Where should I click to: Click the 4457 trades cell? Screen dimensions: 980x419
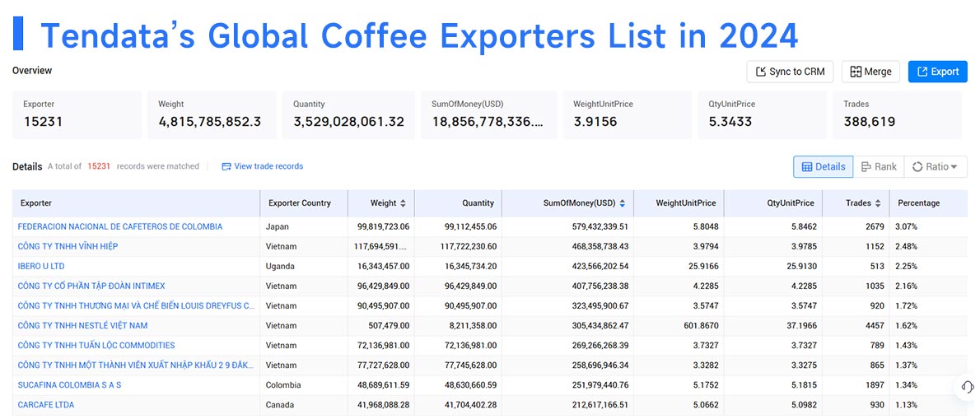875,325
